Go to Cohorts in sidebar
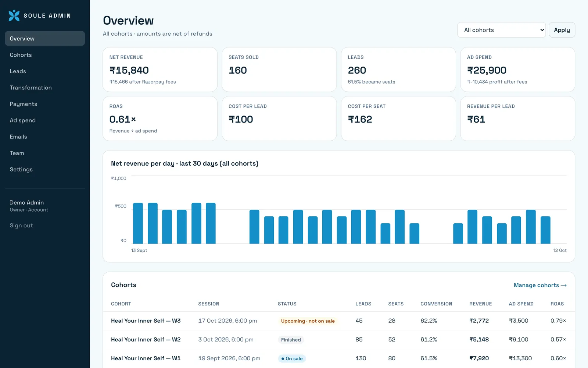Screen dimensions: 588x368 [45, 55]
